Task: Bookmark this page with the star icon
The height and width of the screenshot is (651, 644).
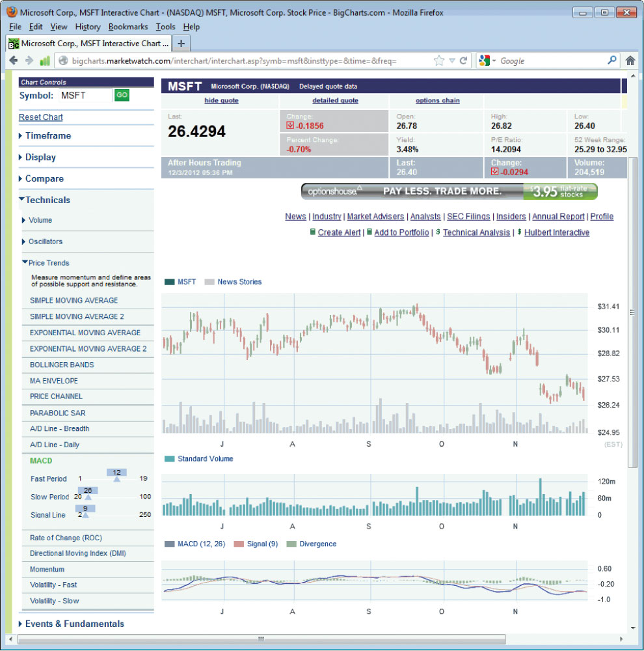Action: 438,61
